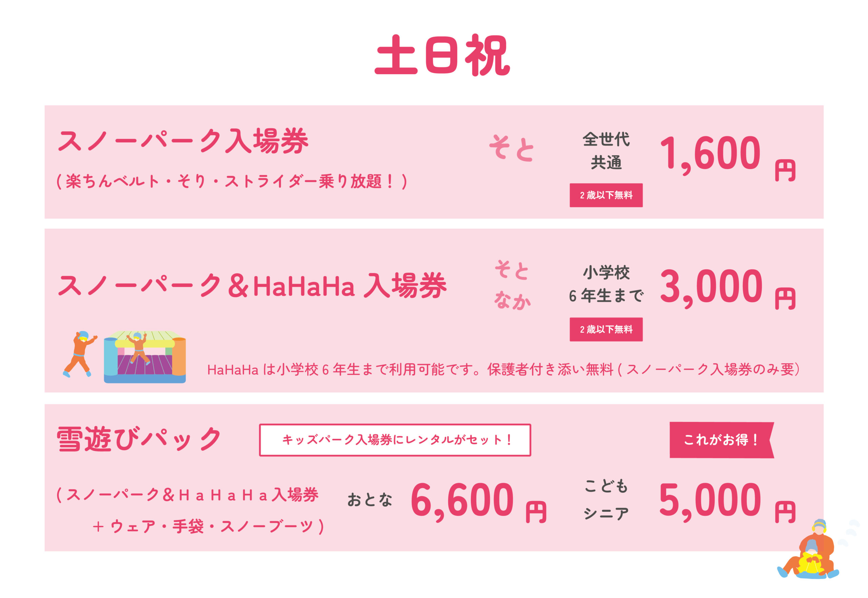868x598 pixels.
Task: Click the jumping child illustration
Action: click(80, 353)
